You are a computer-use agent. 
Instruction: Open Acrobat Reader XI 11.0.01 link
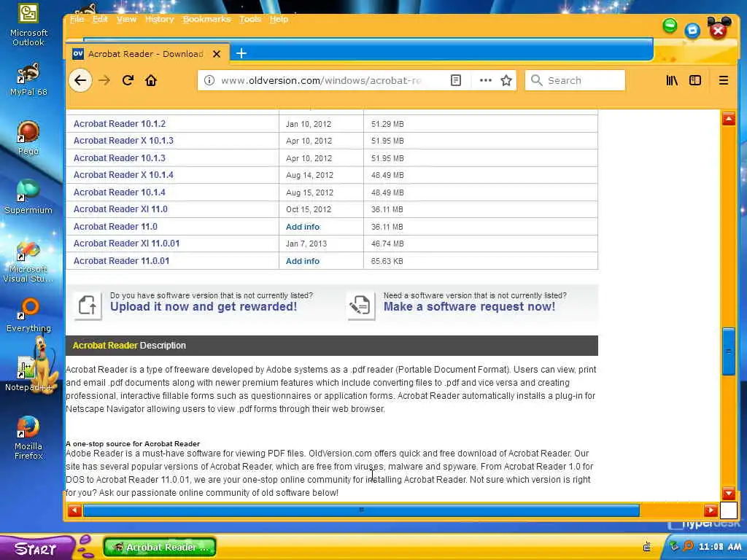[127, 244]
